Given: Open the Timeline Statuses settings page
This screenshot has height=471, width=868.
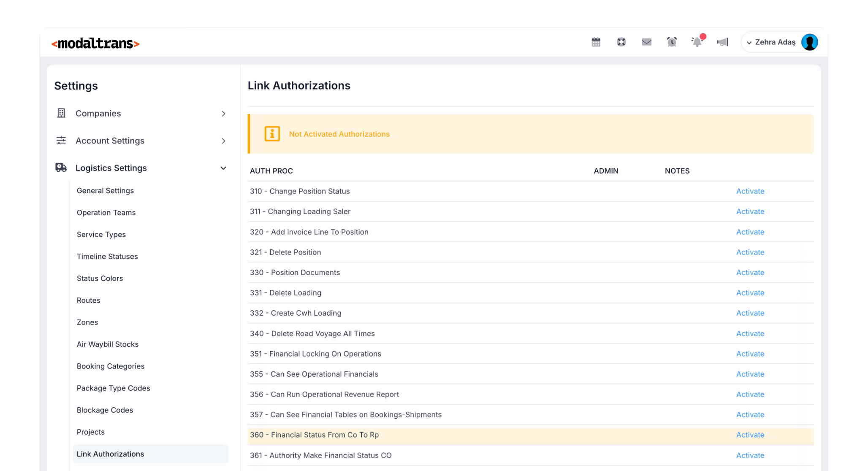Looking at the screenshot, I should point(107,256).
